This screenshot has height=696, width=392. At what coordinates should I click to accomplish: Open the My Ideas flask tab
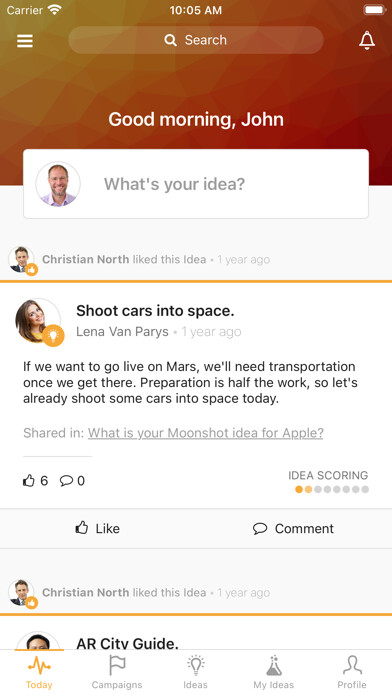coord(273,673)
